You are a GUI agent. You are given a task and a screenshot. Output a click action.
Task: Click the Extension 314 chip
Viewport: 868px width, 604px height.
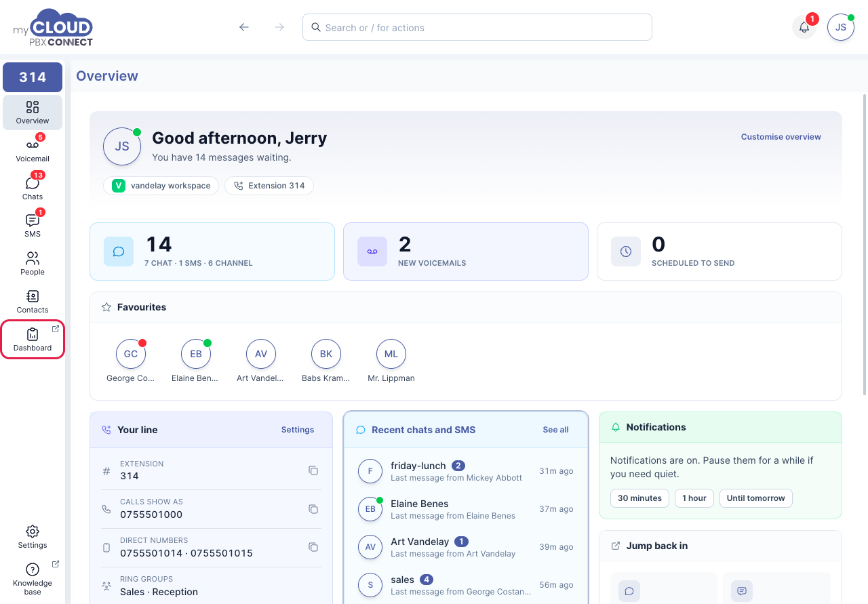269,186
